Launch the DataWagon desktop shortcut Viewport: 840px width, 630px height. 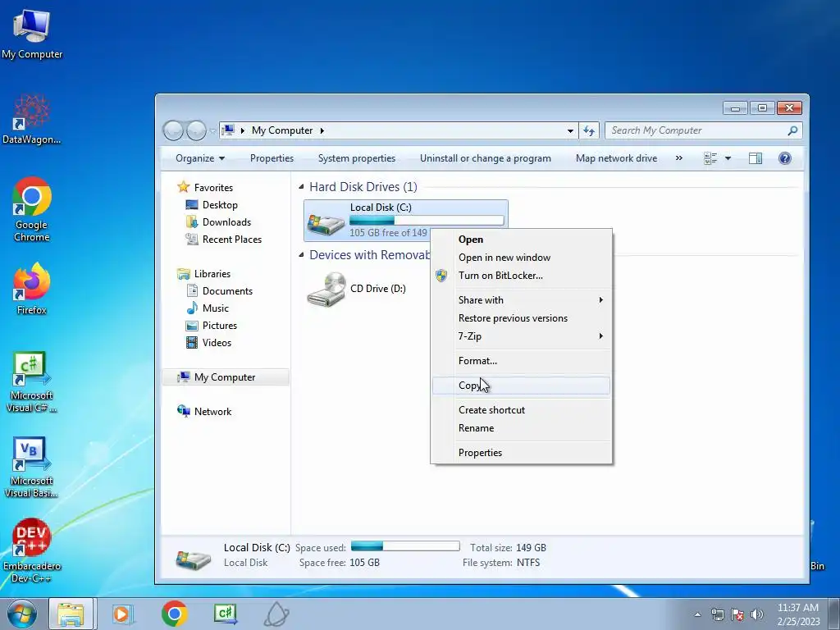click(32, 120)
